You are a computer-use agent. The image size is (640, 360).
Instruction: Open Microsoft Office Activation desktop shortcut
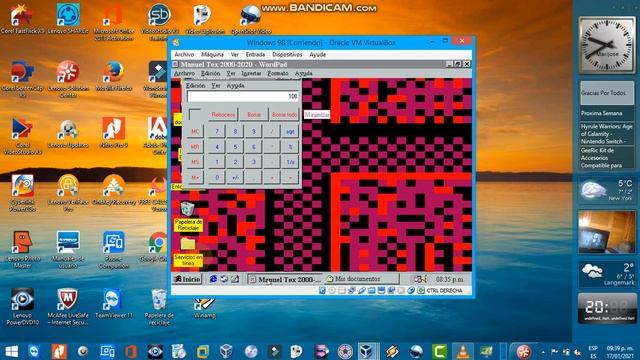pyautogui.click(x=113, y=22)
